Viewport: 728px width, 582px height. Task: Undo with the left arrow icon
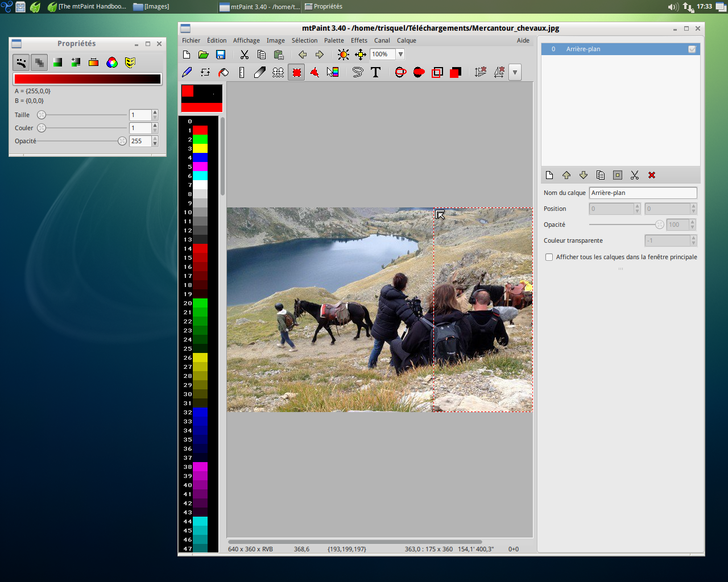[x=303, y=55]
